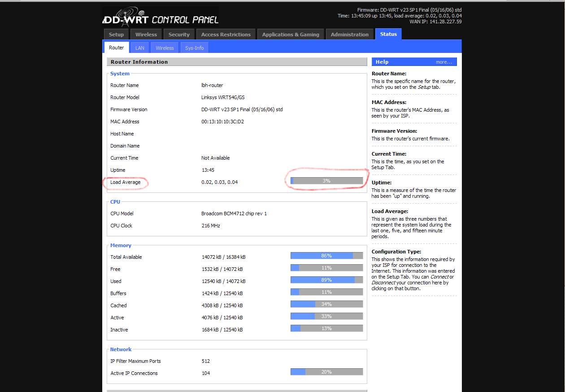
Task: Click the 'Router Information' section header
Action: (237, 62)
